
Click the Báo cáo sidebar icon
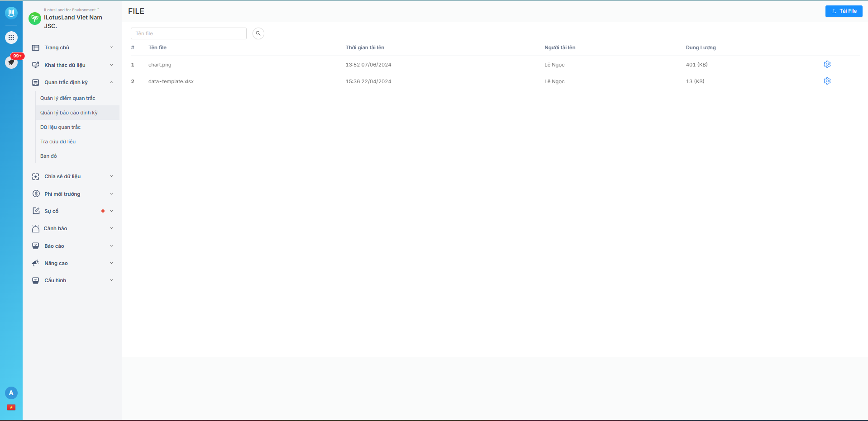click(x=36, y=246)
